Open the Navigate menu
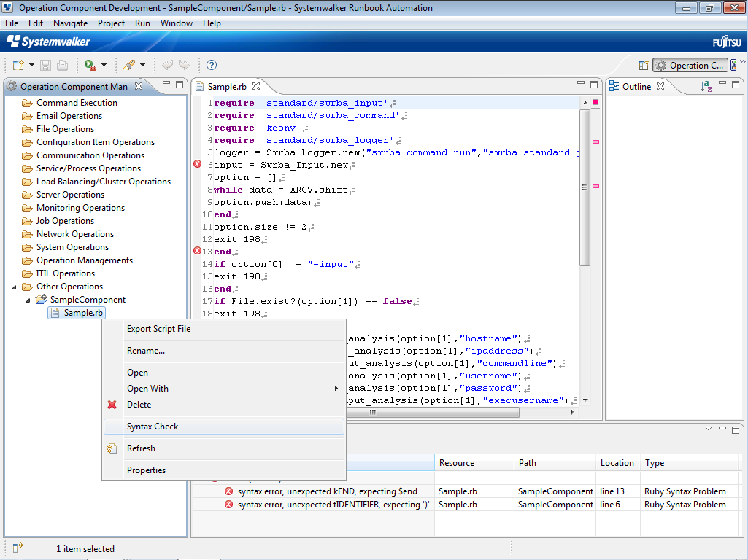 70,23
